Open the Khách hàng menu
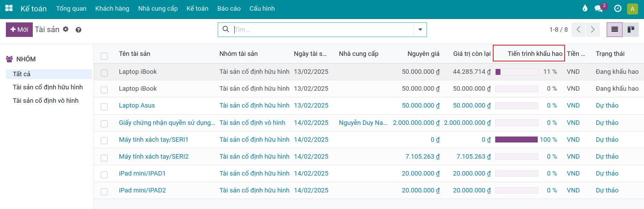This screenshot has width=644, height=209. point(112,9)
